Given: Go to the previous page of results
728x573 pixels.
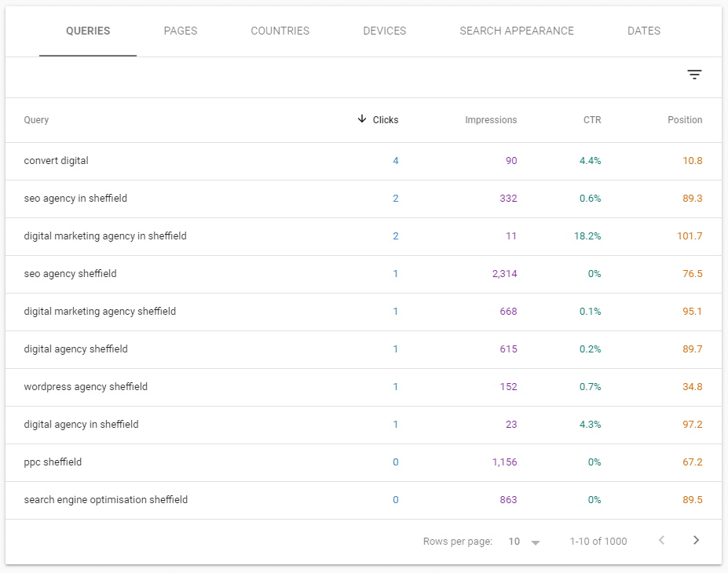Looking at the screenshot, I should (x=661, y=540).
